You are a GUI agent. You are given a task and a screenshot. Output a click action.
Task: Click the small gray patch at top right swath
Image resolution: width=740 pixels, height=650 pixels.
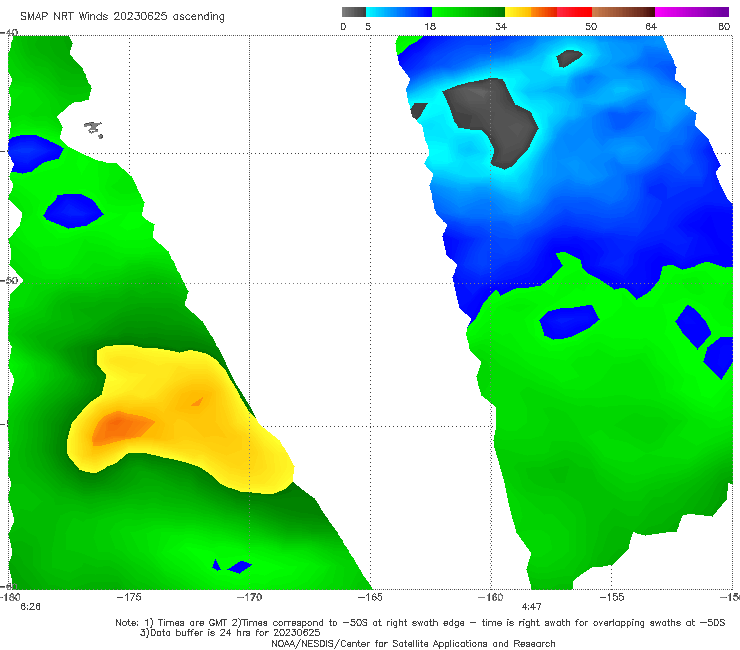click(569, 58)
